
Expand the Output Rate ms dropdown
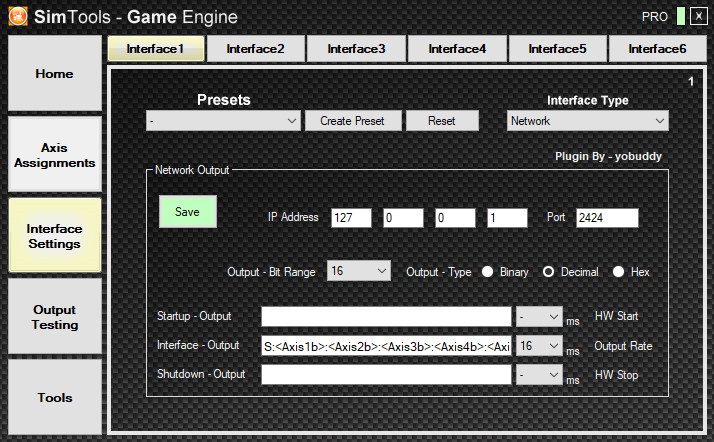pyautogui.click(x=538, y=346)
